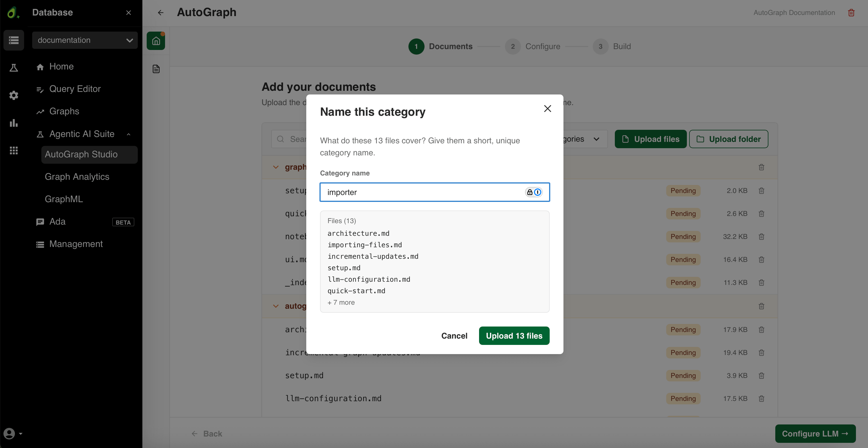The height and width of the screenshot is (448, 868).
Task: Expand the documentation database dropdown
Action: (85, 40)
